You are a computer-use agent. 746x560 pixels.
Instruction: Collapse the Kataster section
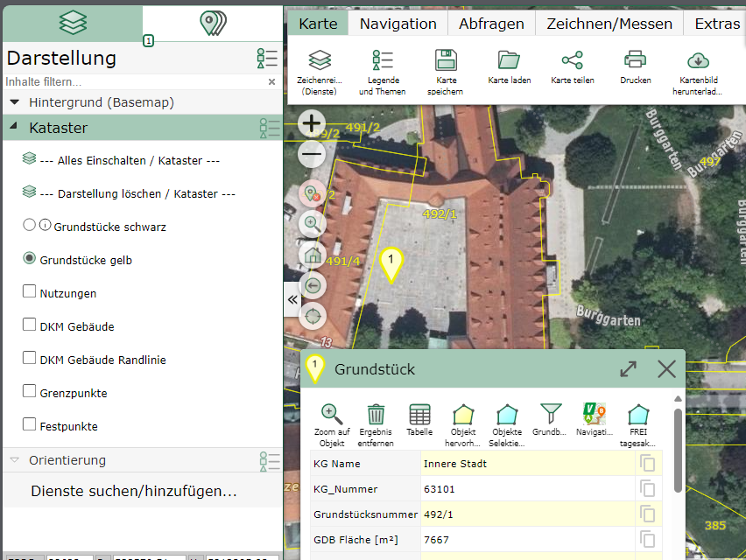click(x=12, y=128)
